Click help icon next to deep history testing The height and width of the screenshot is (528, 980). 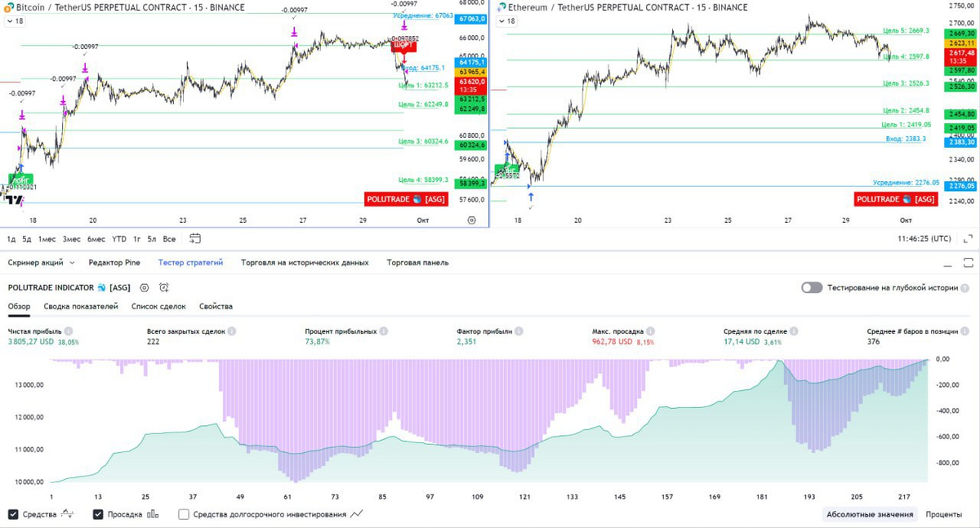965,288
